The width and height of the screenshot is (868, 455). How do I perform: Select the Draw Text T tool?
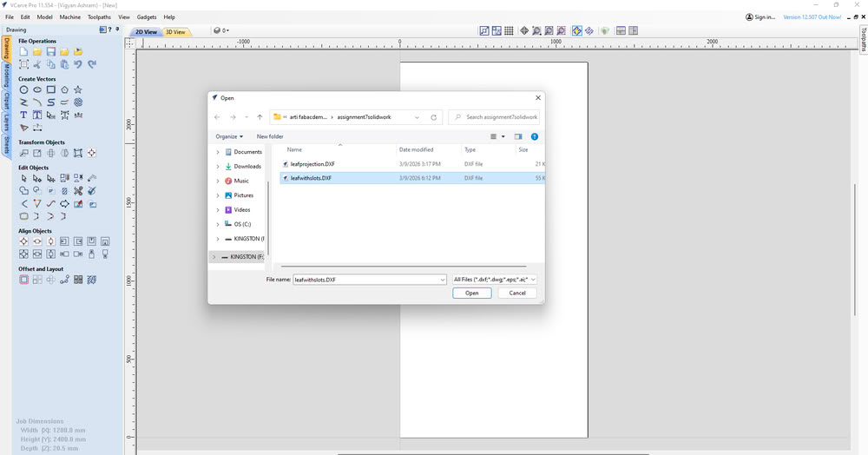coord(23,115)
